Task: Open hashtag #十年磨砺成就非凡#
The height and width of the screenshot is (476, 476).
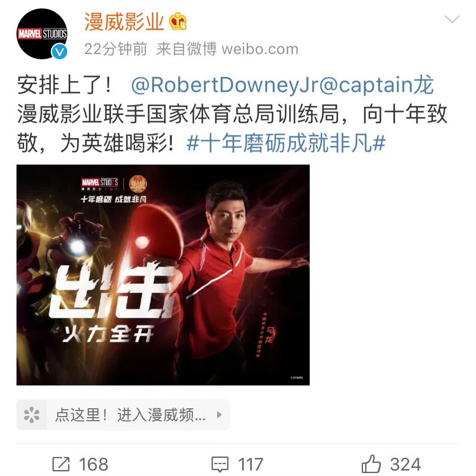Action: coord(286,143)
